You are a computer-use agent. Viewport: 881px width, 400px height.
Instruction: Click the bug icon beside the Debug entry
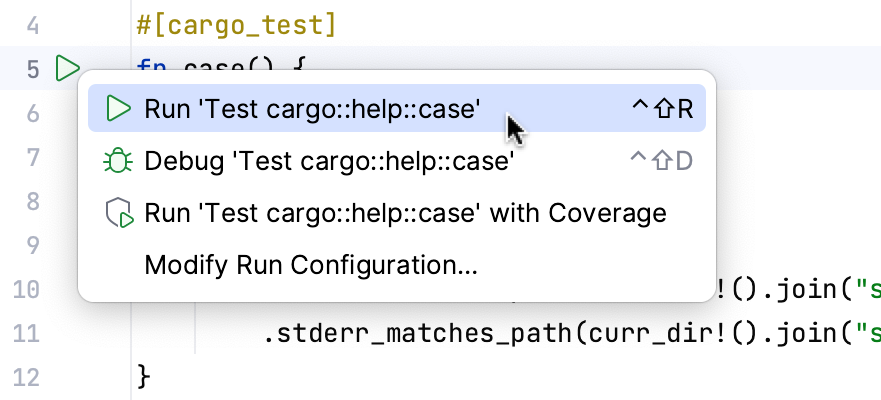[119, 161]
